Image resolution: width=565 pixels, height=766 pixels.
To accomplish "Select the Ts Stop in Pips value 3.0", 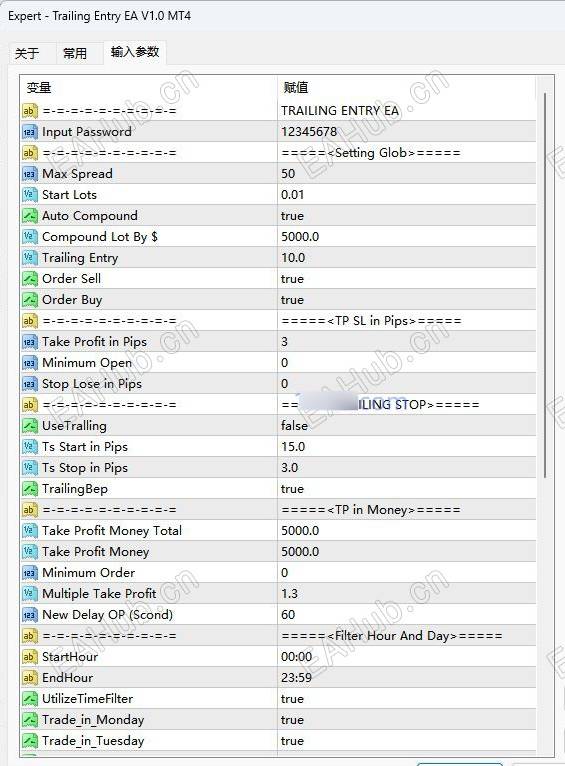I will click(x=289, y=468).
